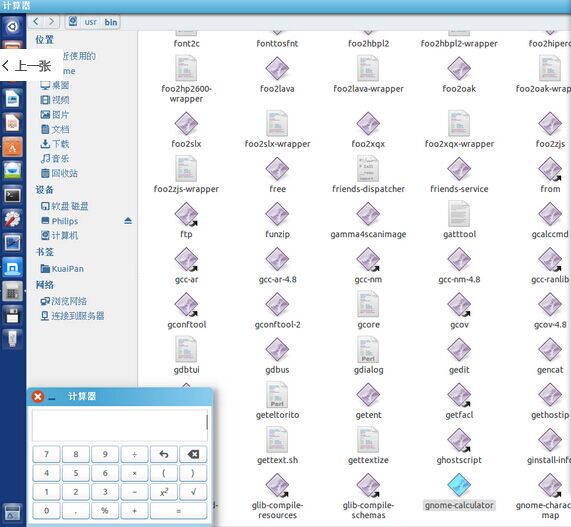571x527 pixels.
Task: Select the geteltorito Perl script icon
Action: click(x=277, y=395)
